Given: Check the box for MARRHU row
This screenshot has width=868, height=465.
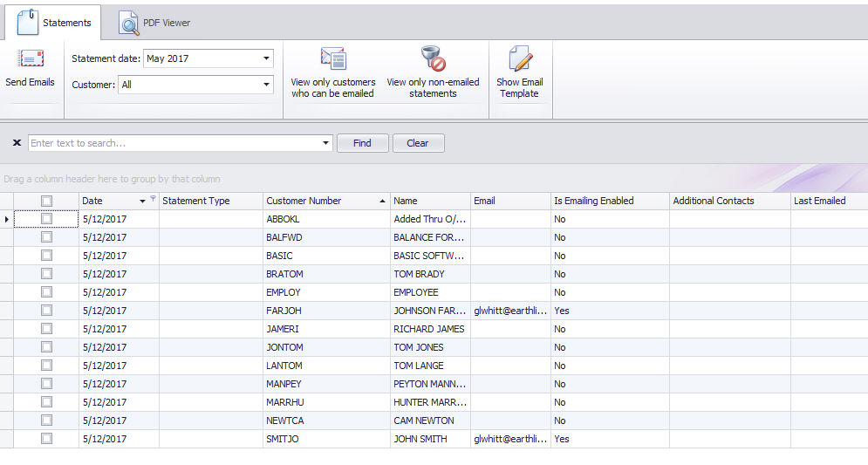Looking at the screenshot, I should tap(46, 401).
